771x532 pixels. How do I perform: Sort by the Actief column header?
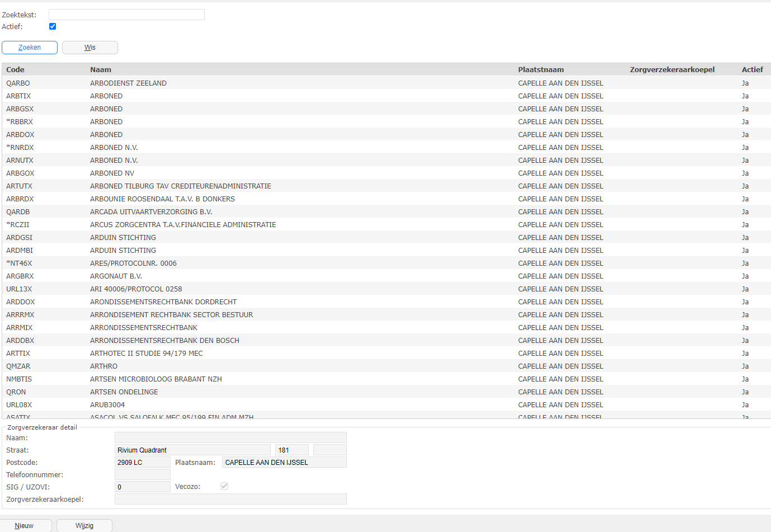pos(753,69)
